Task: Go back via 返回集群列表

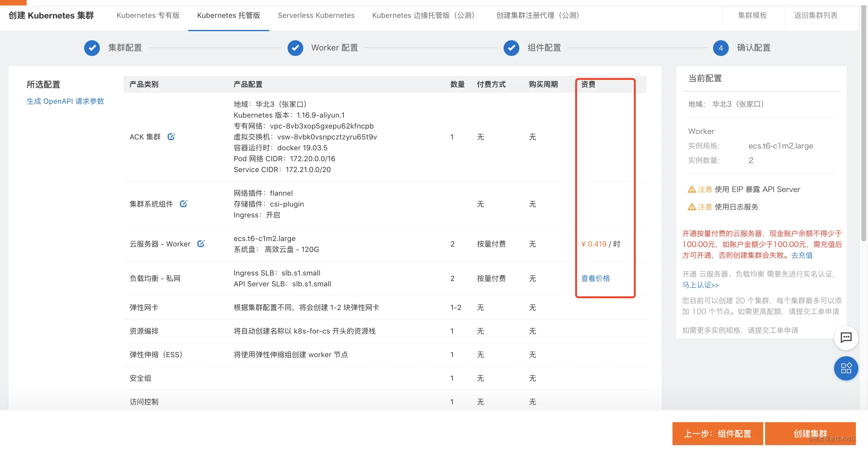Action: click(x=816, y=15)
